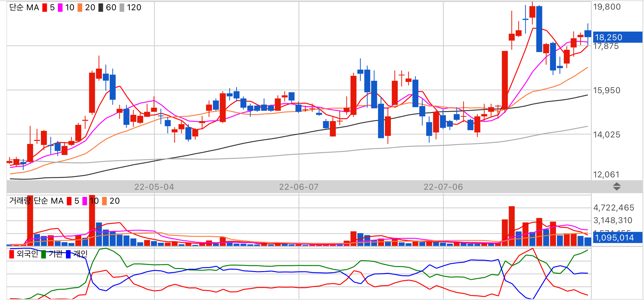Click the tallest red volume bar in July

(x=512, y=226)
